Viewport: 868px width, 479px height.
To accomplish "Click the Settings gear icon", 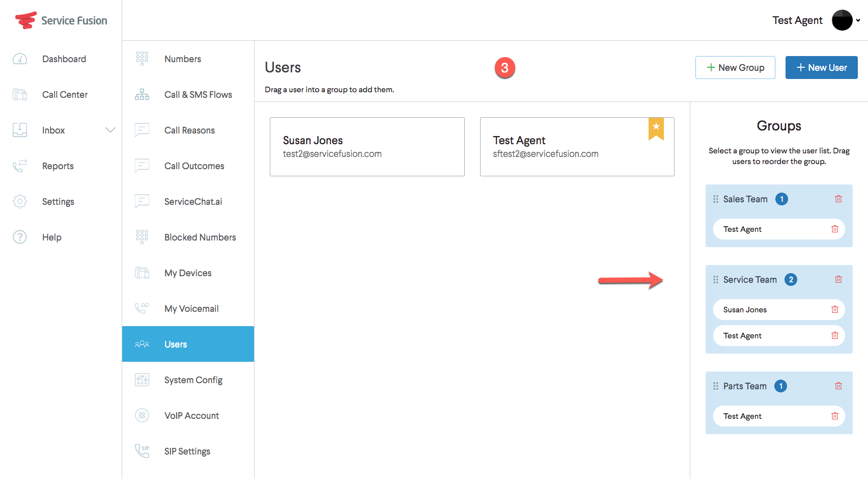I will click(x=20, y=202).
